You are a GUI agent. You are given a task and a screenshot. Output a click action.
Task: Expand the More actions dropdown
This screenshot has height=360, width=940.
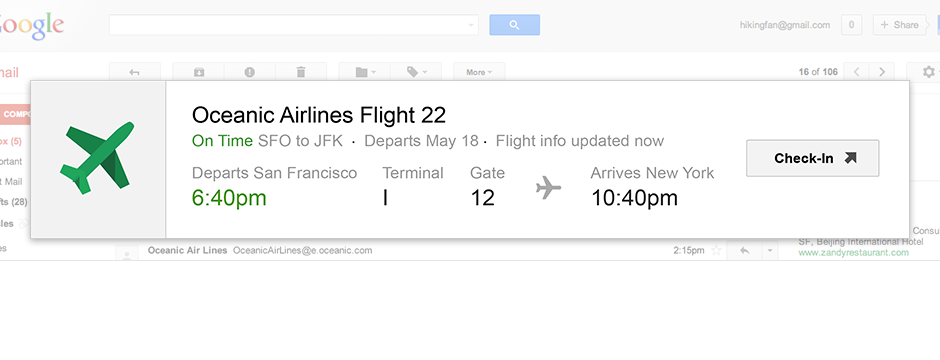(x=479, y=72)
